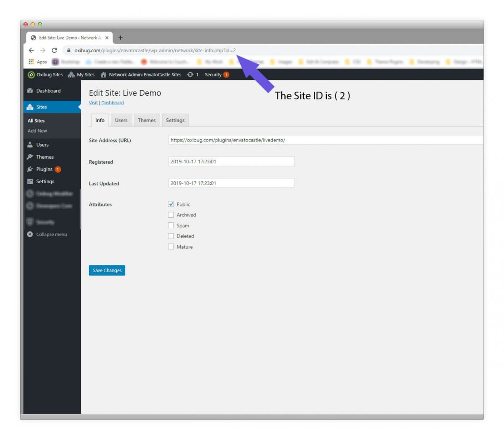Viewport: 504px width, 440px height.
Task: Open network Settings from the sidebar
Action: pyautogui.click(x=44, y=181)
